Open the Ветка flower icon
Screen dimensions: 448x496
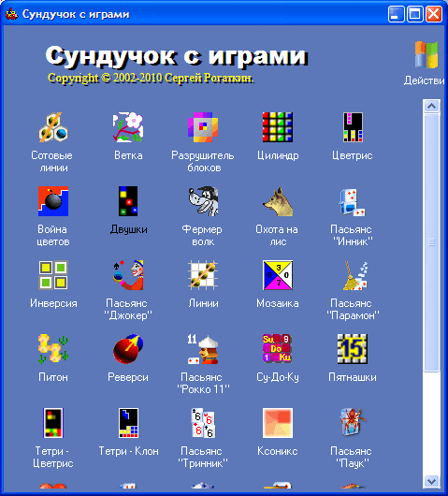coord(128,127)
